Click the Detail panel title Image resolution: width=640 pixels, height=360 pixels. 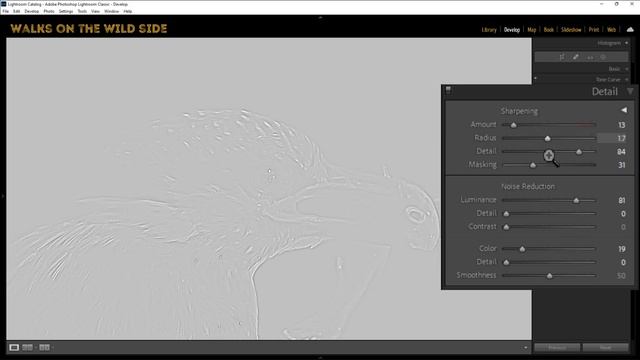point(604,92)
